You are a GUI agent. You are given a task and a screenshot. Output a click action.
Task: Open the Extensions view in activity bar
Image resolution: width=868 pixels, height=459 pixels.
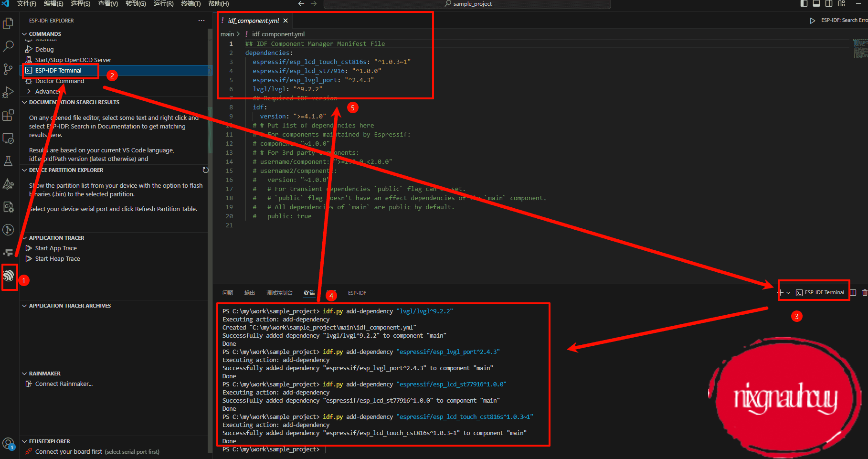(8, 116)
